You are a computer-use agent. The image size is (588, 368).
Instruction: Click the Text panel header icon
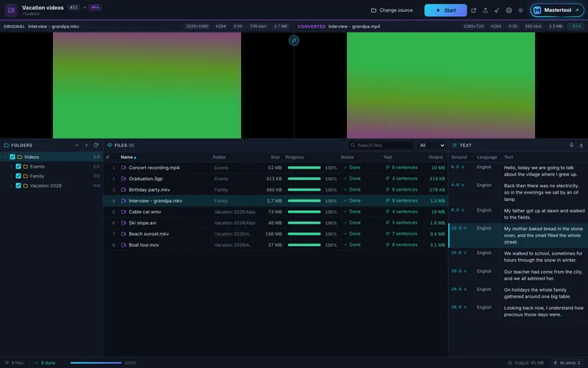(x=454, y=145)
